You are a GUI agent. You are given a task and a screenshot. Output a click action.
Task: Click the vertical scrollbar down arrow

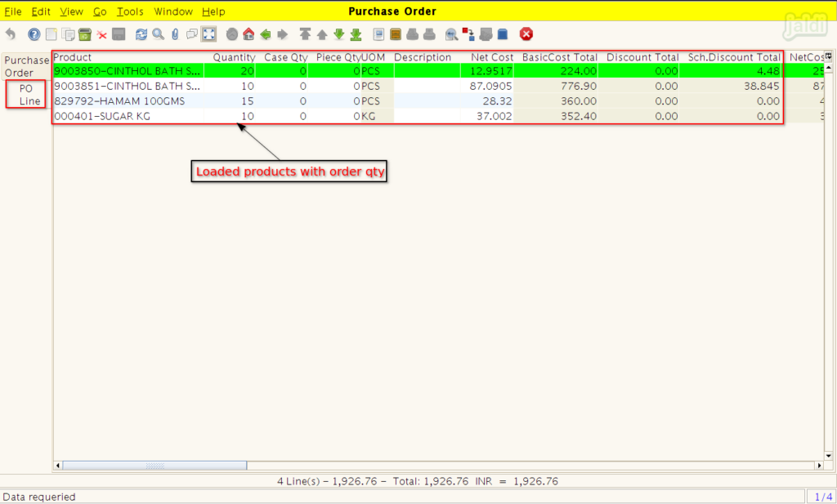[x=829, y=456]
